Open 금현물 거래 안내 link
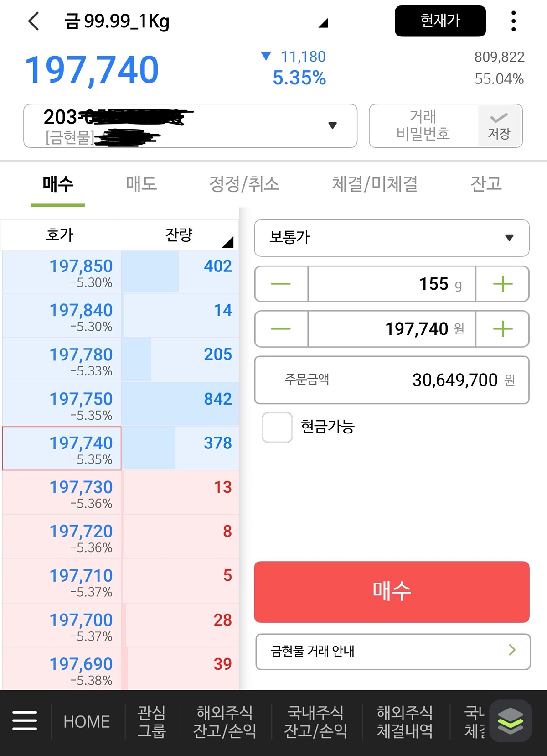Viewport: 547px width, 756px height. tap(393, 652)
